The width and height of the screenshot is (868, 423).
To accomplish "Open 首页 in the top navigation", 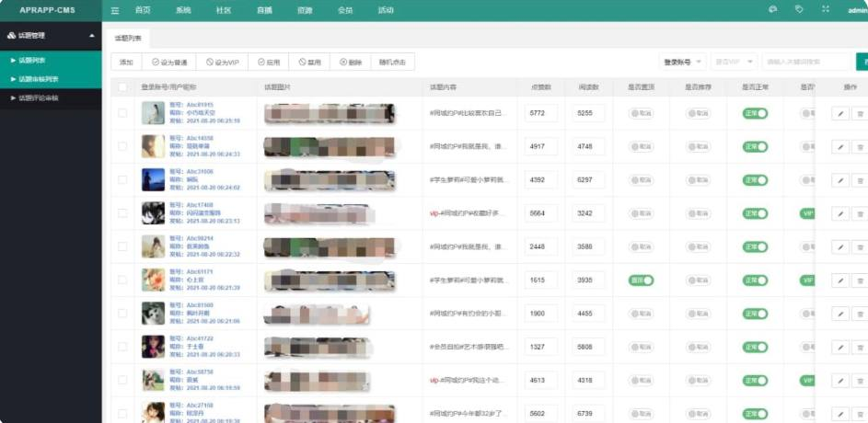I will coord(143,10).
